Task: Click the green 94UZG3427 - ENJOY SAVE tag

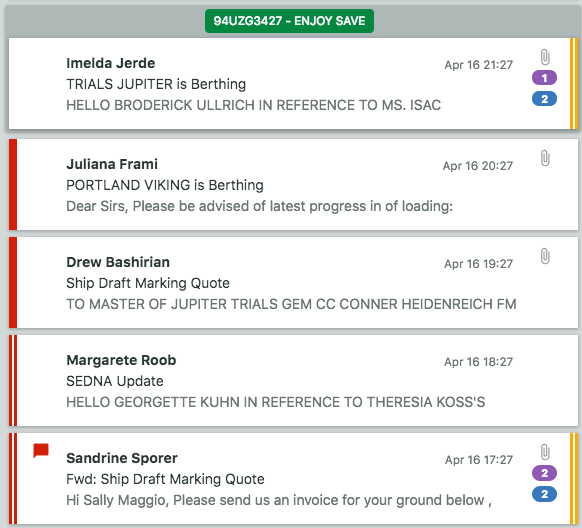Action: (x=289, y=21)
